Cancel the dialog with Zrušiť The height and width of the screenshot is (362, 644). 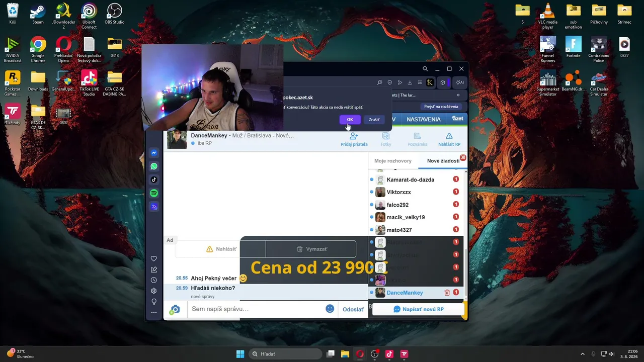(374, 120)
